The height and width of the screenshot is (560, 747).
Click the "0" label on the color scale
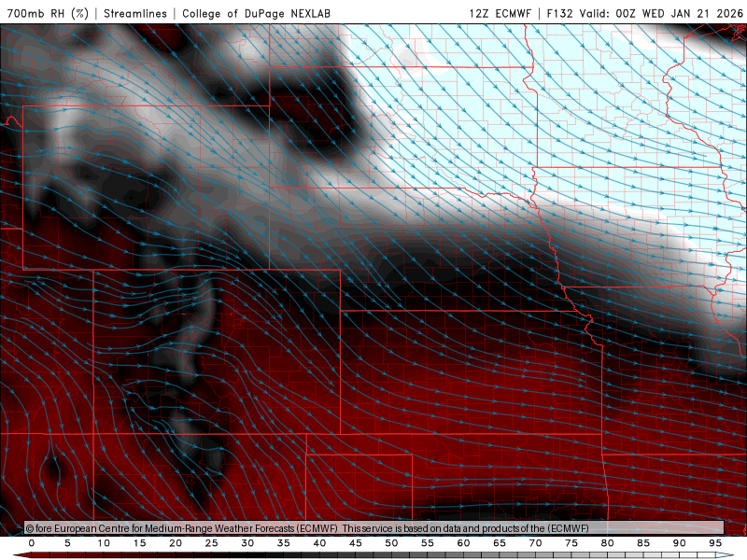point(32,543)
